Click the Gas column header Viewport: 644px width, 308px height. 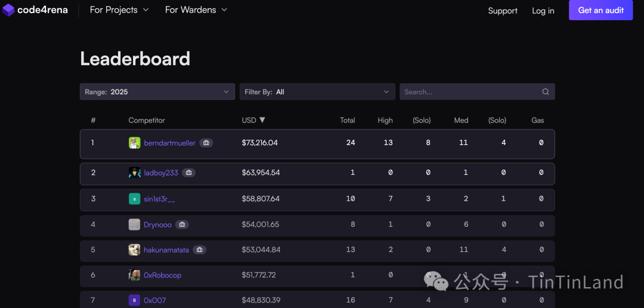pos(538,120)
